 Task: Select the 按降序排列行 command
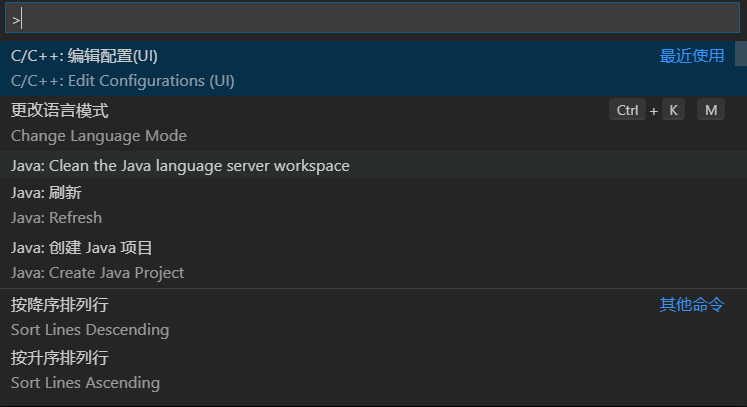pos(60,305)
